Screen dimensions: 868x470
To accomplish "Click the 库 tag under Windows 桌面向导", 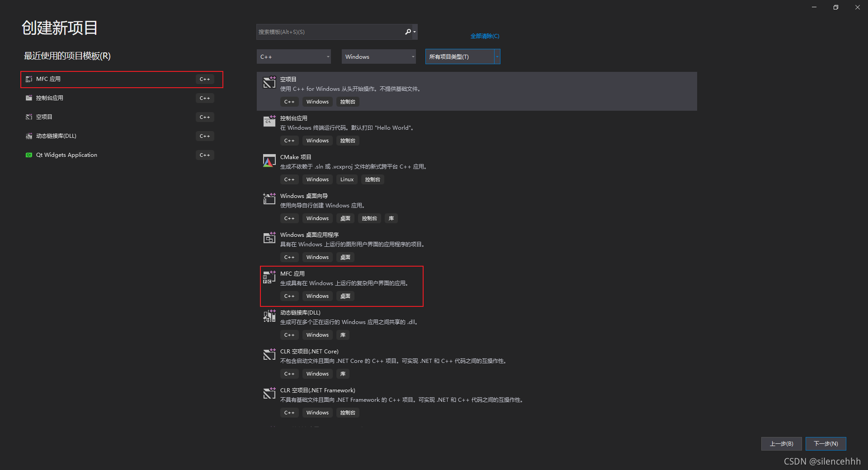I will pos(391,218).
